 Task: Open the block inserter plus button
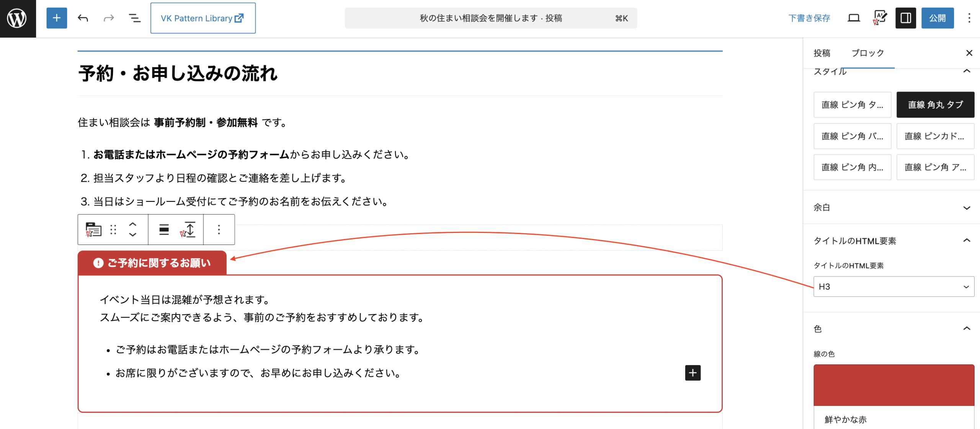click(x=57, y=18)
